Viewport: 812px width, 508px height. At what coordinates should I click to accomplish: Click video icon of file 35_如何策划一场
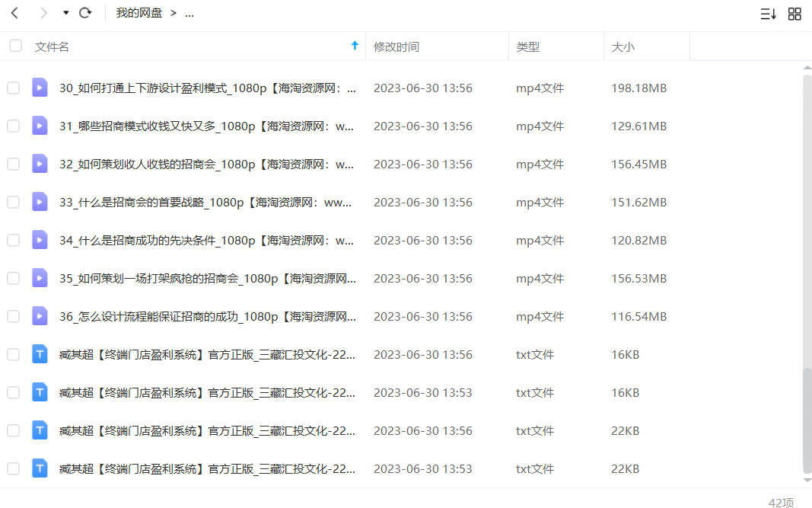40,278
